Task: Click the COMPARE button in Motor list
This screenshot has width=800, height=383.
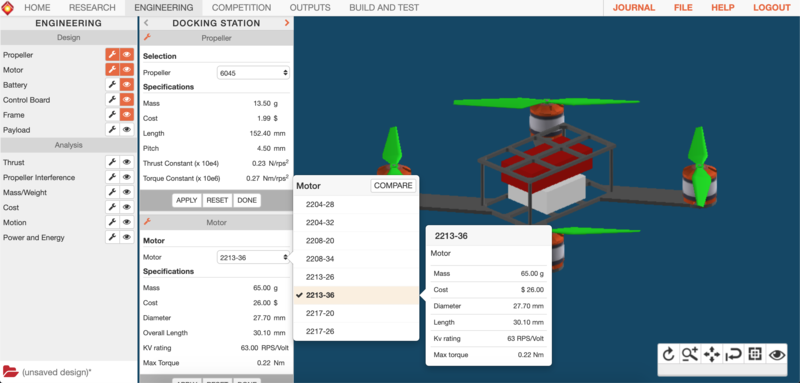Action: point(393,186)
